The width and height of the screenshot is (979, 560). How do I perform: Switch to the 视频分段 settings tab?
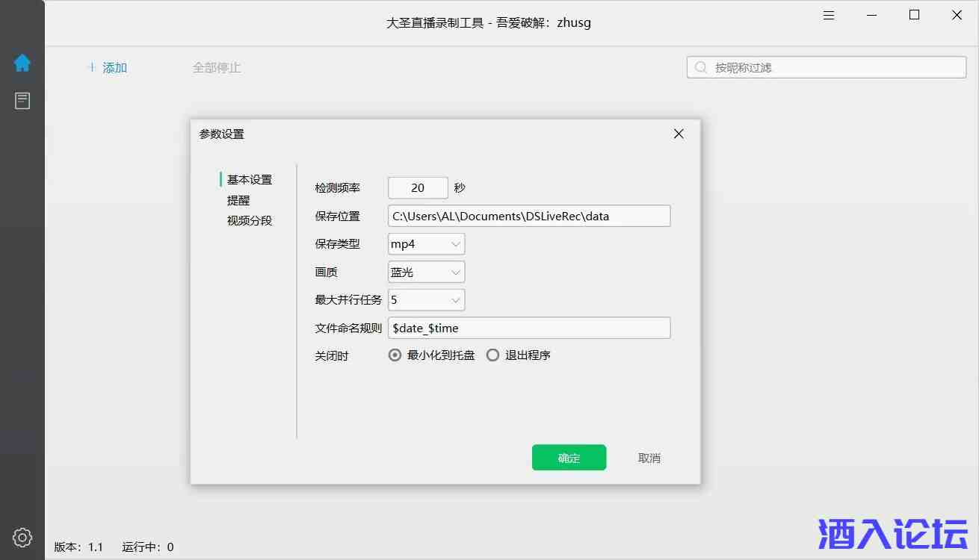point(250,221)
